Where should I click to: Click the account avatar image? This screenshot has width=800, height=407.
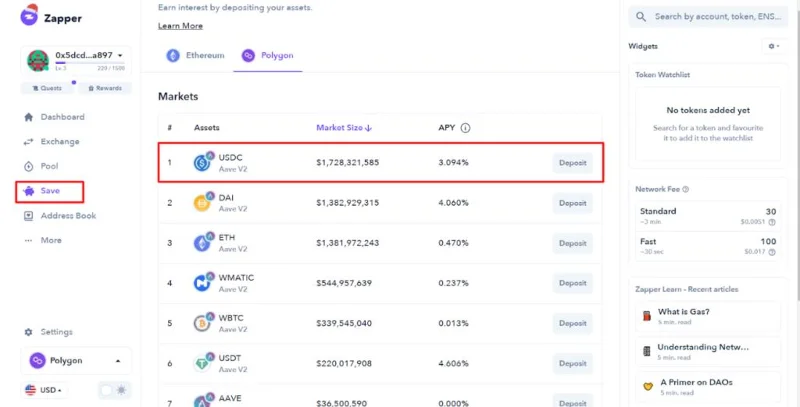click(38, 61)
